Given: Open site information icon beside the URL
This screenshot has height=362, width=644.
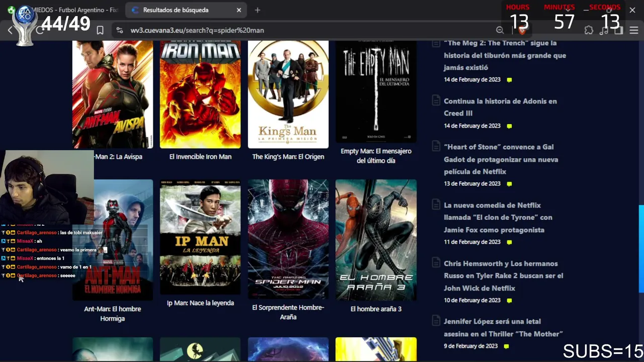Looking at the screenshot, I should 119,30.
